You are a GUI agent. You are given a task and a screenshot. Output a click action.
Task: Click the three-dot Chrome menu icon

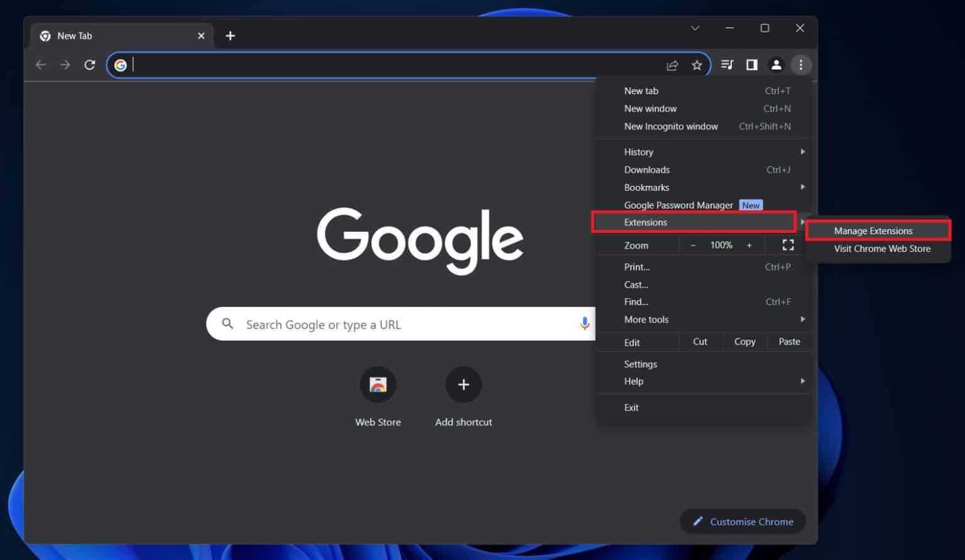tap(800, 65)
